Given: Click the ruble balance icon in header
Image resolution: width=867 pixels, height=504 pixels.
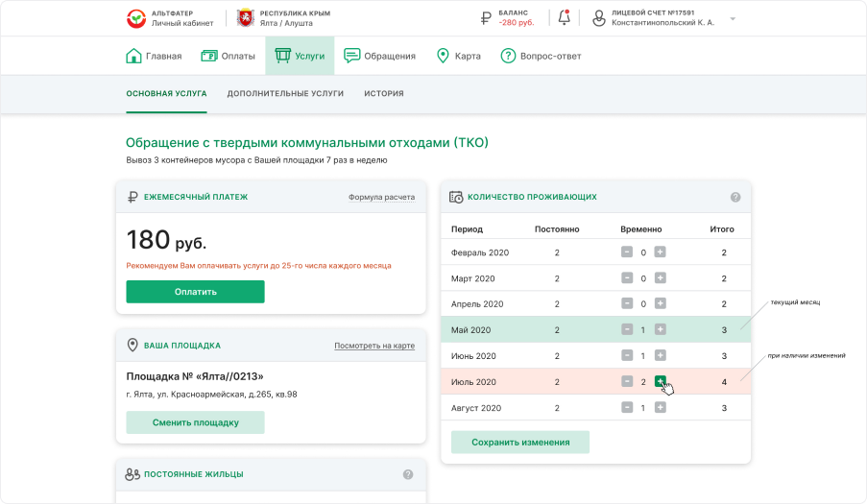Looking at the screenshot, I should click(486, 18).
